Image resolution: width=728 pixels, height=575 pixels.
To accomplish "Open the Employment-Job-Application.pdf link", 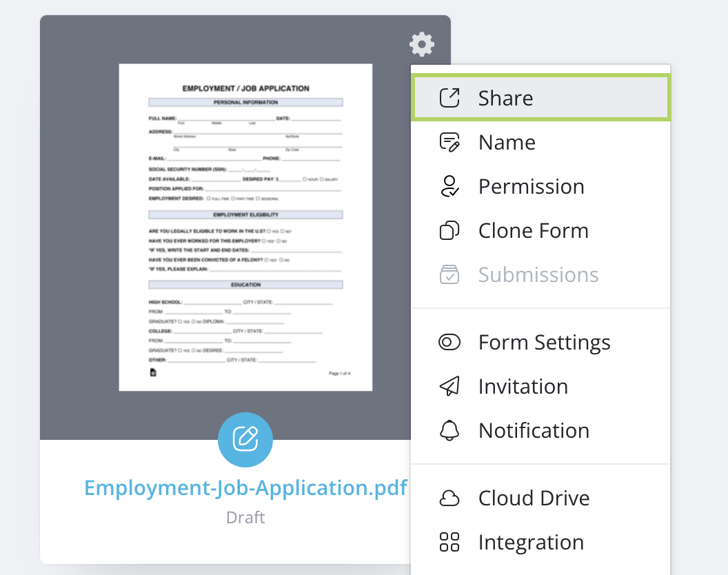I will (x=245, y=487).
